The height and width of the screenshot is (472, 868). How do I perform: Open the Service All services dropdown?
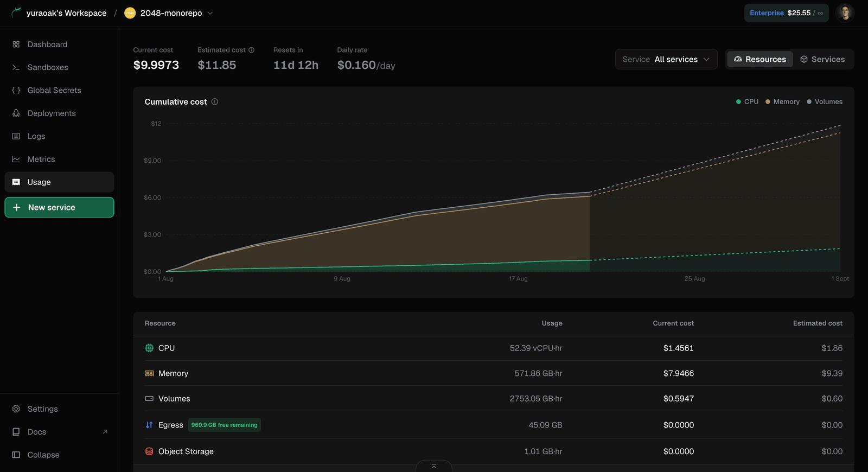(666, 59)
